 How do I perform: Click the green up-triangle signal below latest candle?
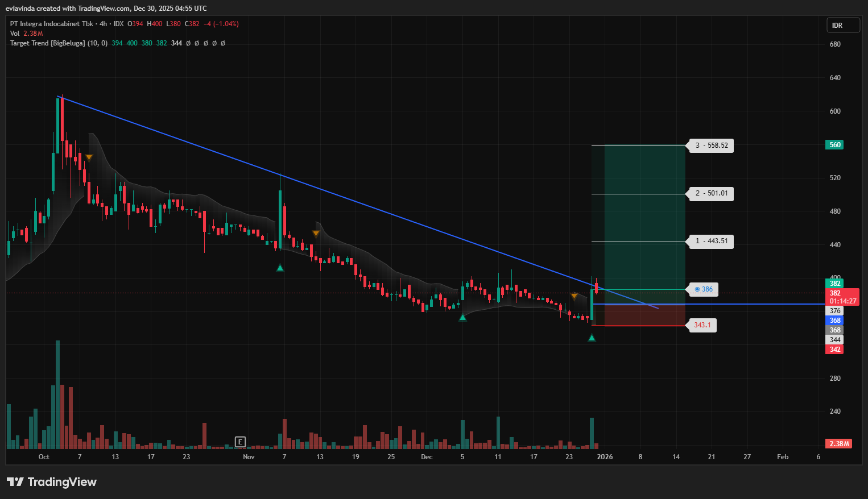pyautogui.click(x=592, y=338)
